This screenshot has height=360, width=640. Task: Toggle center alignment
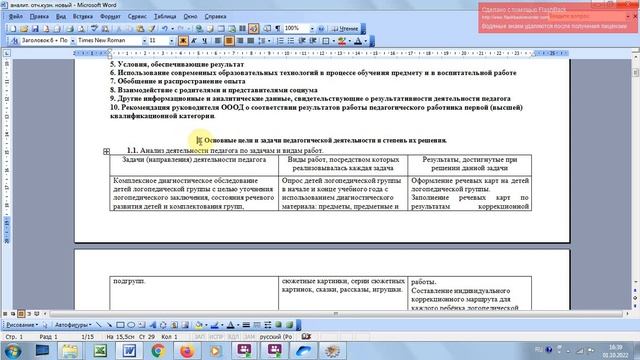point(229,40)
